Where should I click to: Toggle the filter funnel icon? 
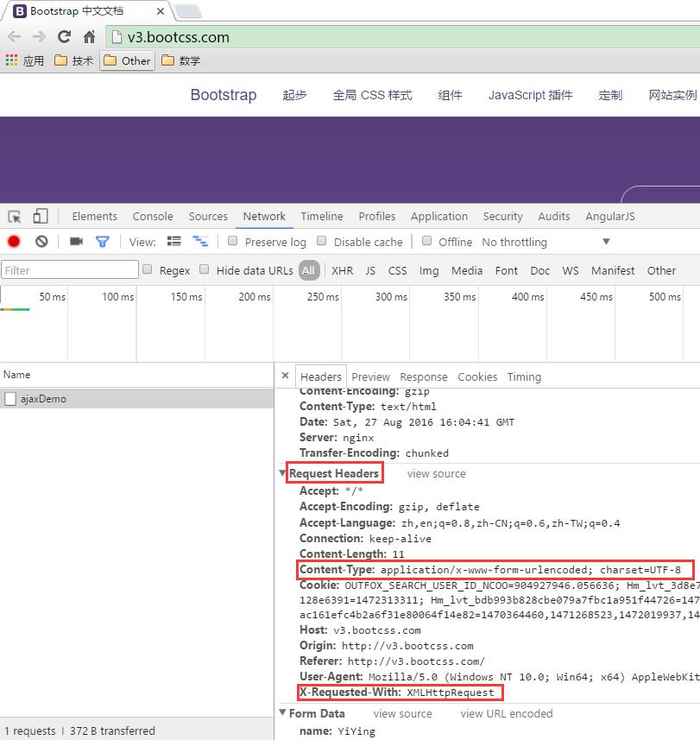point(103,242)
